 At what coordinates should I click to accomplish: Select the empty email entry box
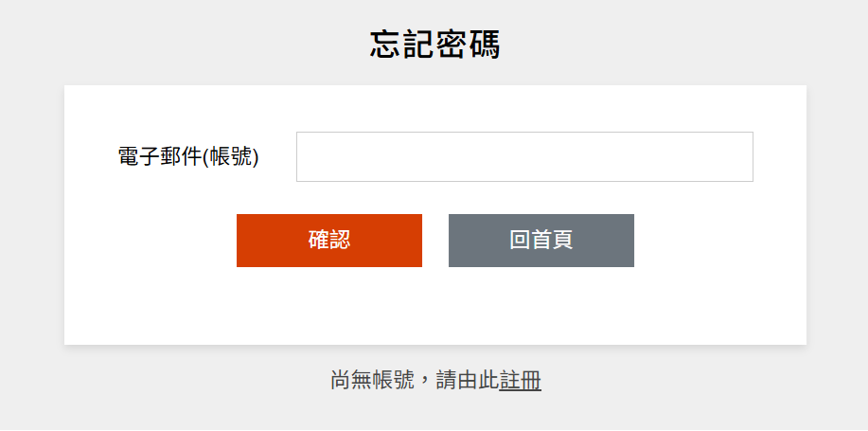click(524, 156)
